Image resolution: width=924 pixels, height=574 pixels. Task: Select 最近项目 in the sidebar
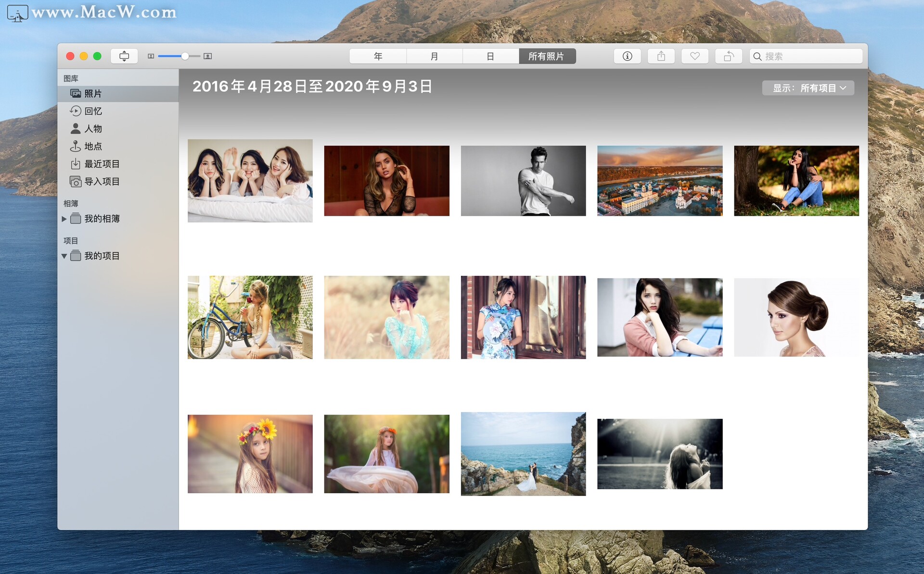pos(102,164)
